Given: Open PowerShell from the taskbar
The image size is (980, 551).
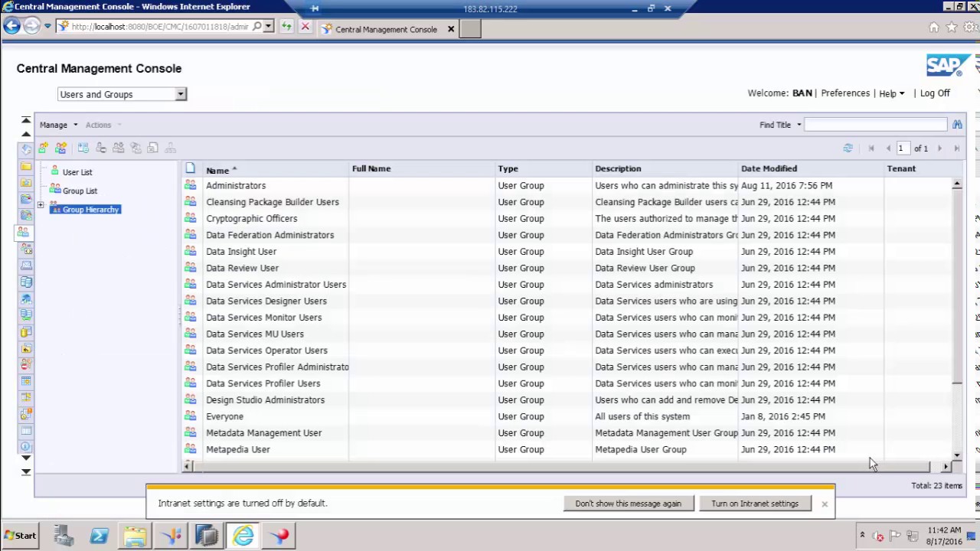Looking at the screenshot, I should [x=99, y=536].
